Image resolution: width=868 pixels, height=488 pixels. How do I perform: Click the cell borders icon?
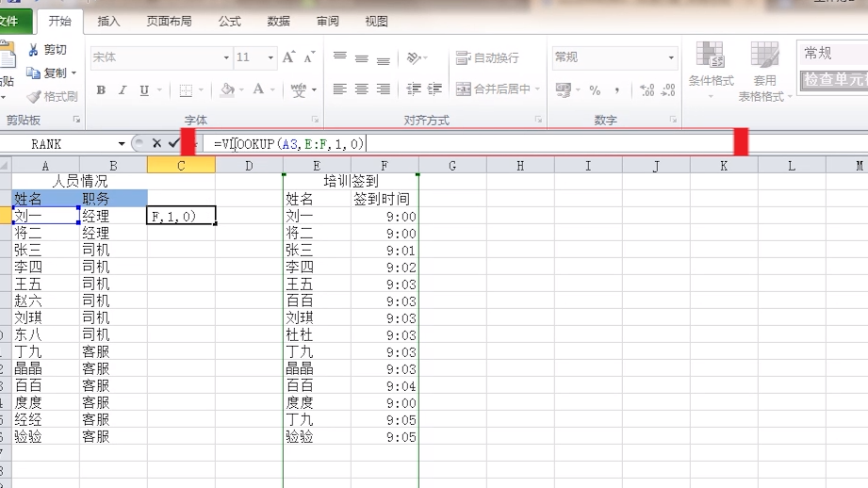(x=186, y=90)
